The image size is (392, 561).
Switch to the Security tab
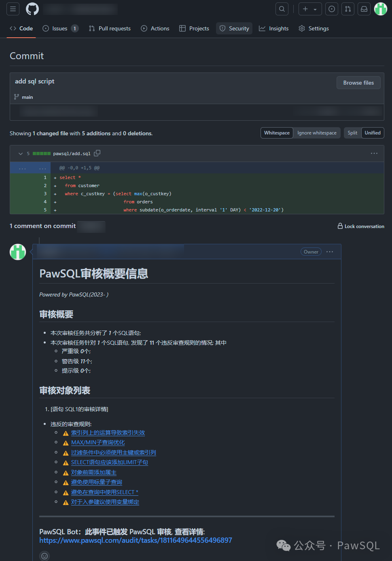click(234, 28)
